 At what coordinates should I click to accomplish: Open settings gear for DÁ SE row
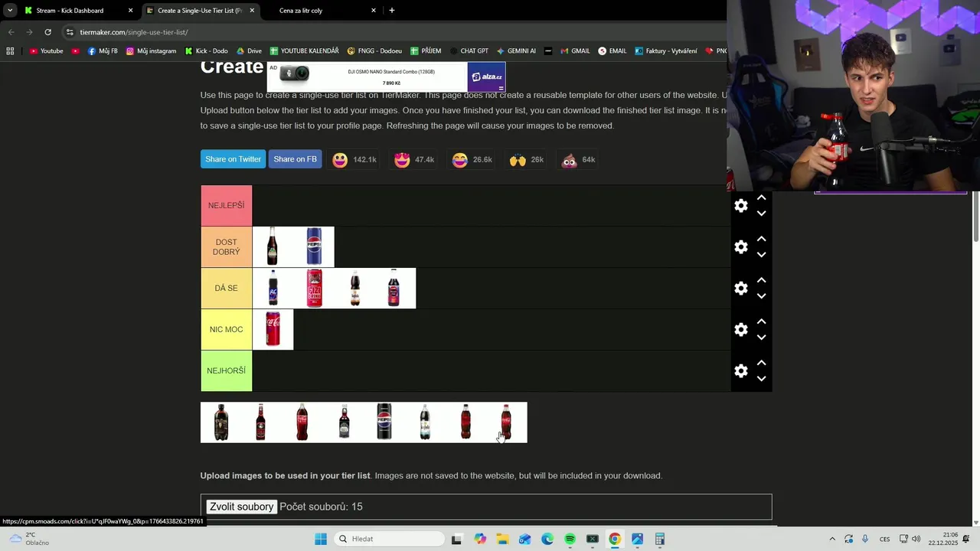pos(740,289)
